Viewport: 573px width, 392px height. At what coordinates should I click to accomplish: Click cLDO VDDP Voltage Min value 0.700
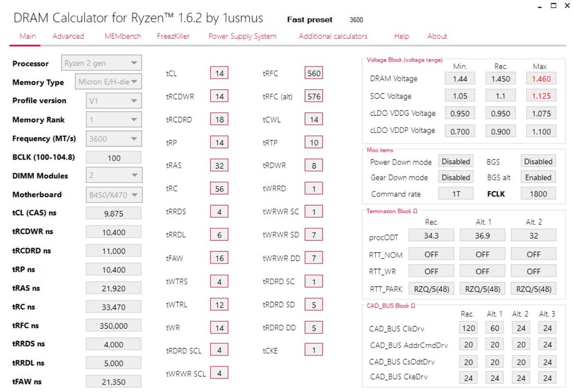(460, 131)
